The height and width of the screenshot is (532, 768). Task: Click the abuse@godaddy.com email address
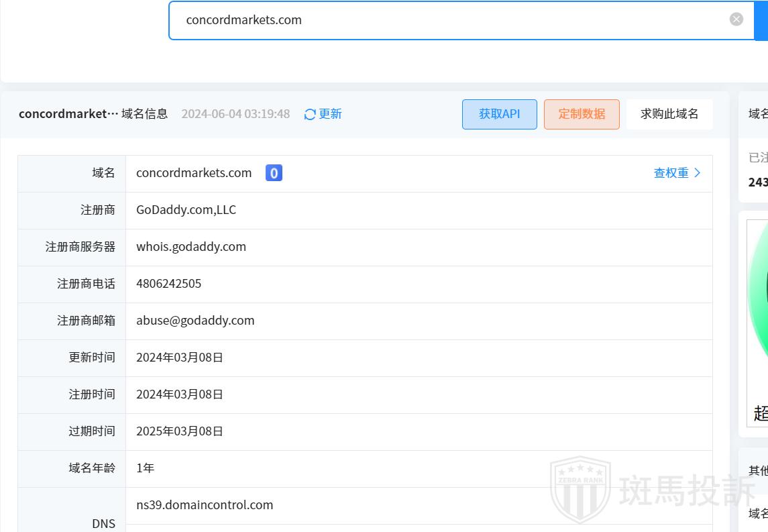click(195, 321)
